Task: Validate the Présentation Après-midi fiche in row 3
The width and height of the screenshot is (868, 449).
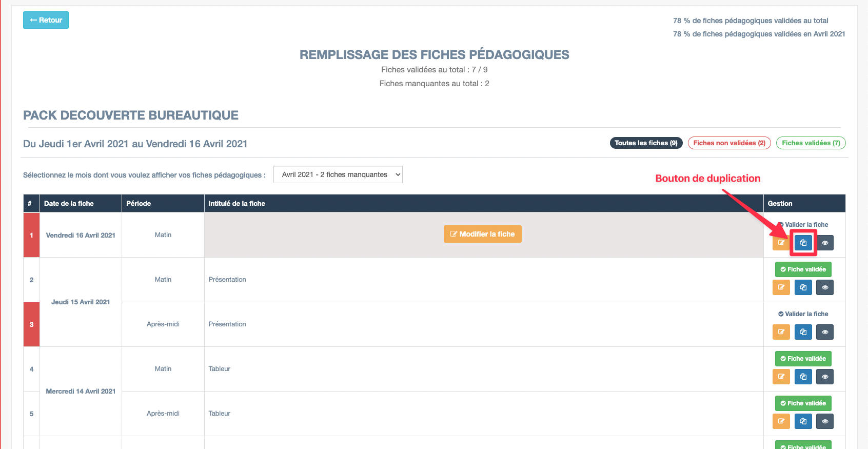Action: tap(803, 314)
